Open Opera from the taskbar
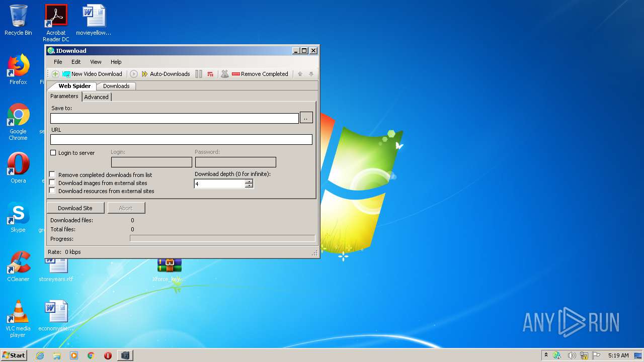This screenshot has height=362, width=644. [x=108, y=355]
